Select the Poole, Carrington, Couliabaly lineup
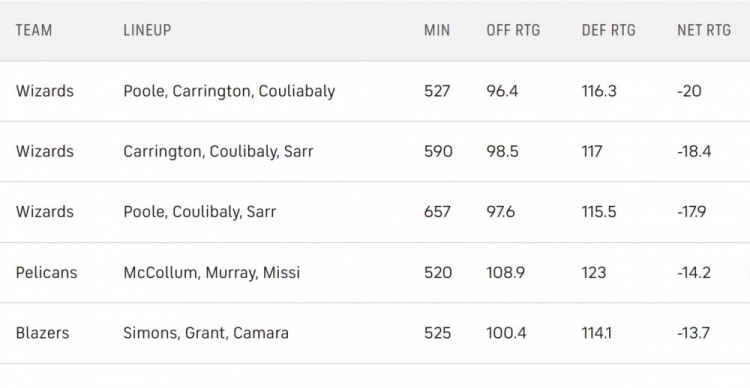 click(x=229, y=91)
